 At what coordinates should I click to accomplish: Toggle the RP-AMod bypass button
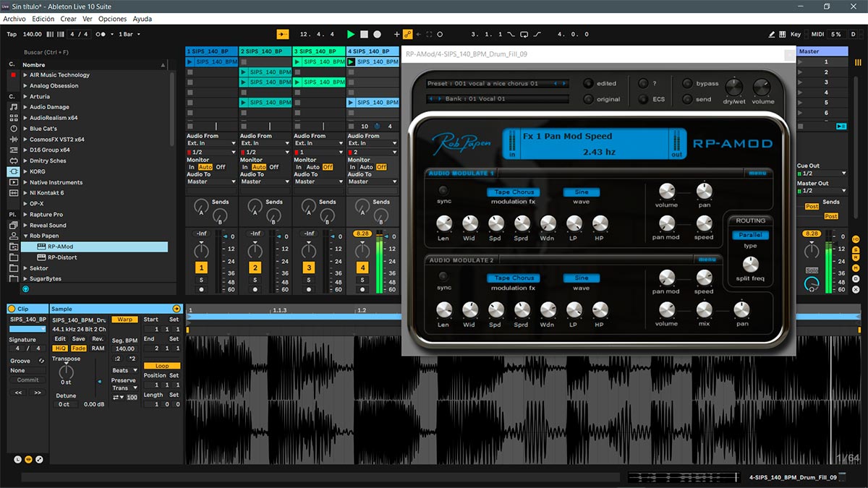(687, 83)
